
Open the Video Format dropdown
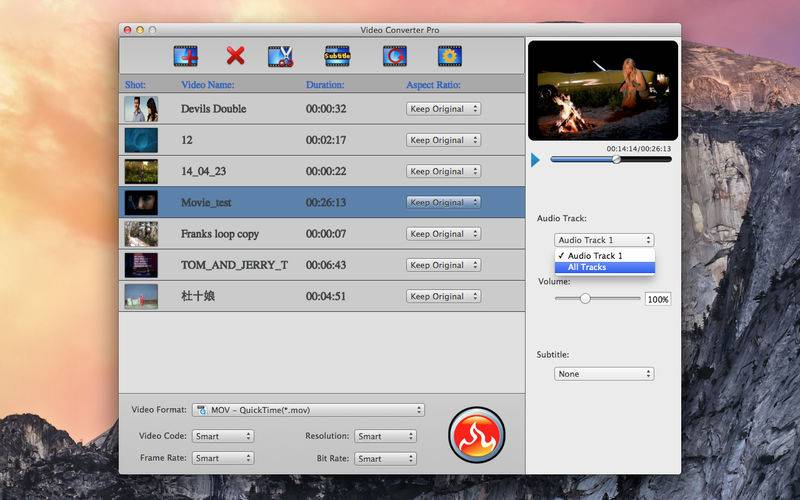[x=308, y=410]
